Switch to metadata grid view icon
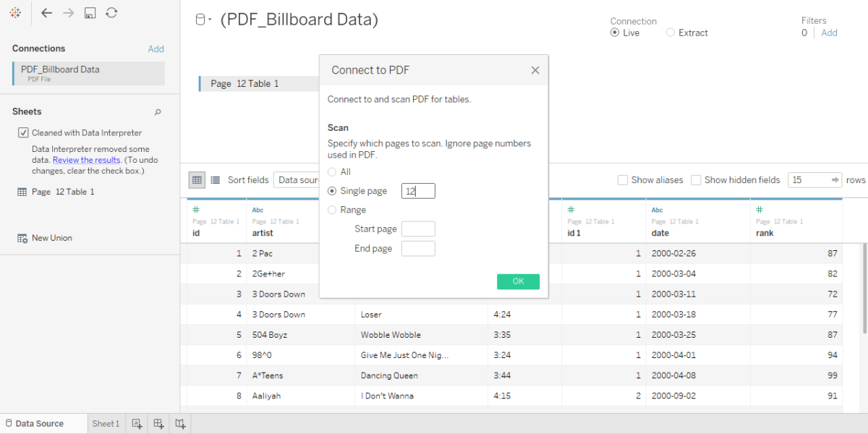 214,179
